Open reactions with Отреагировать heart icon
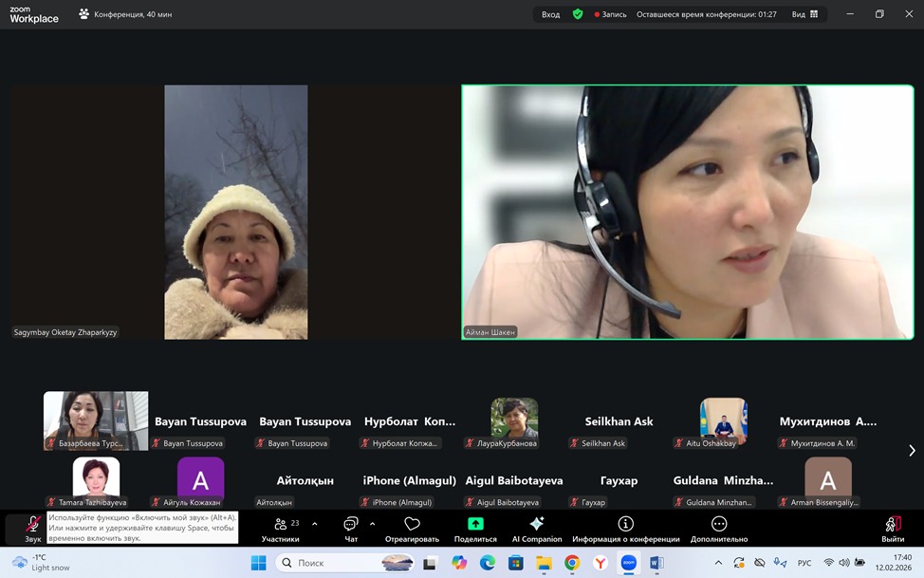Viewport: 924px width, 578px height. click(x=412, y=528)
